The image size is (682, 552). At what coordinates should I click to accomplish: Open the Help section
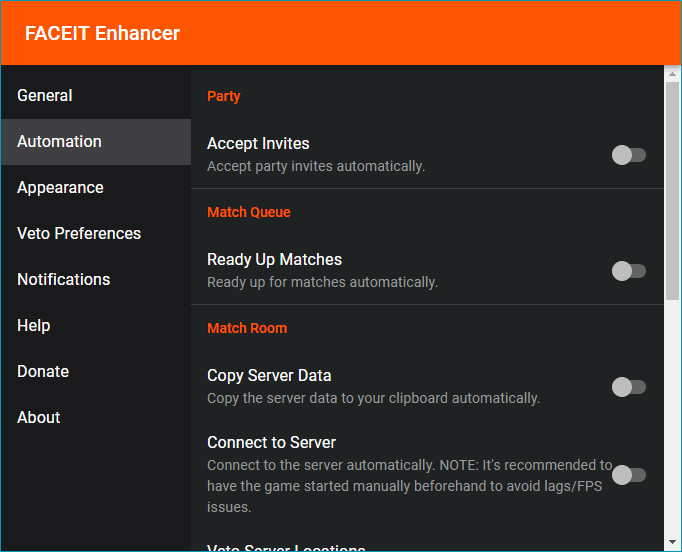(96, 326)
